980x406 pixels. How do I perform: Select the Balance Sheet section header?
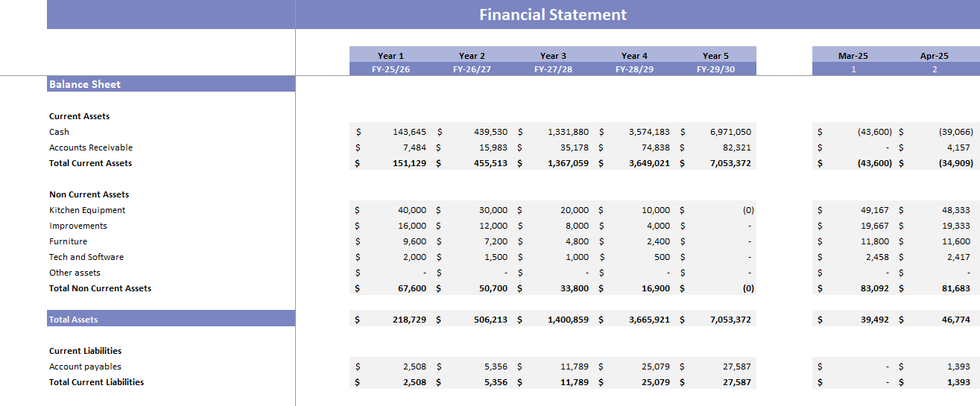tap(171, 84)
